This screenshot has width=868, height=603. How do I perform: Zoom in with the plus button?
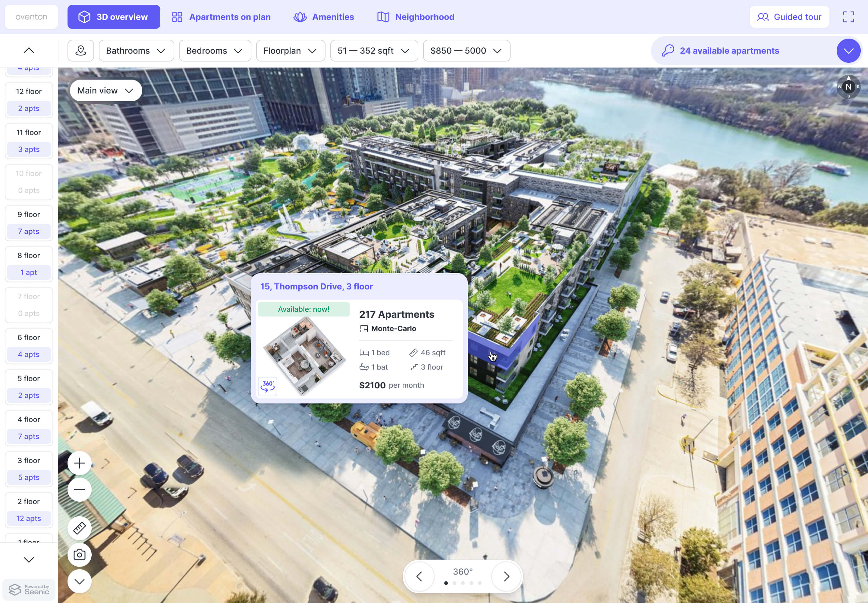(x=79, y=463)
